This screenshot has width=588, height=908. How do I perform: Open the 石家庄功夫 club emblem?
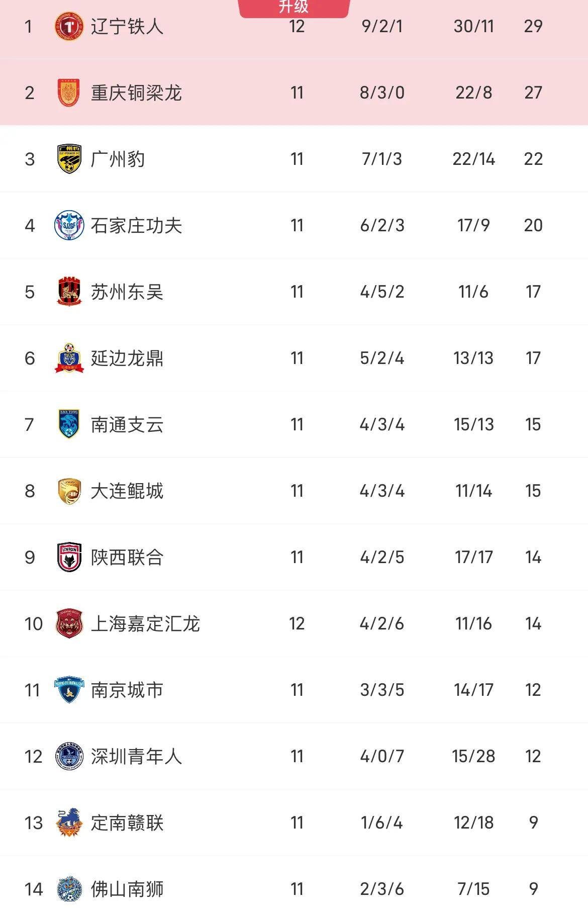point(69,226)
